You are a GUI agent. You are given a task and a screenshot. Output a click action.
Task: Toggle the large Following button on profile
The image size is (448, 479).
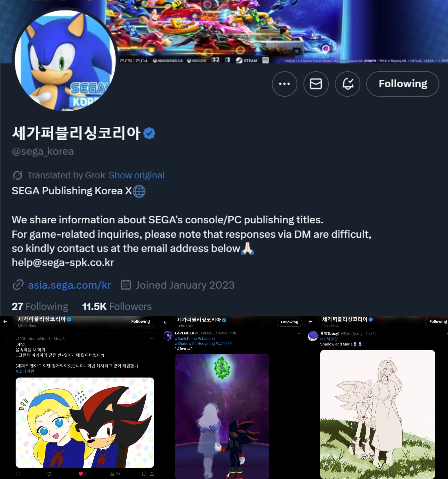pyautogui.click(x=403, y=84)
